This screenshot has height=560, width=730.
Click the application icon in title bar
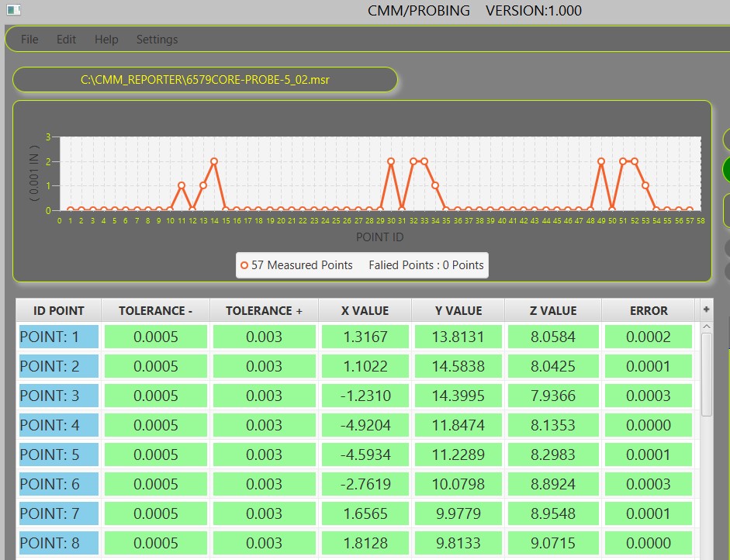[x=13, y=9]
